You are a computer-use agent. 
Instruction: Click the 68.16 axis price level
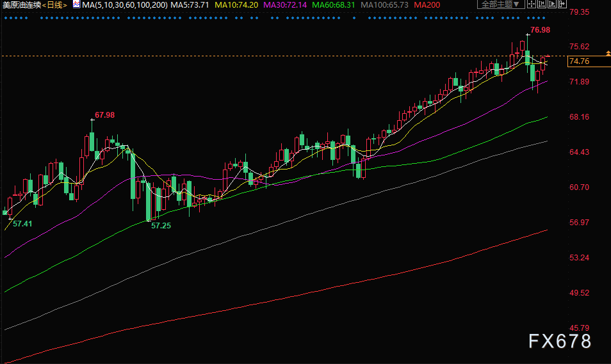click(580, 117)
